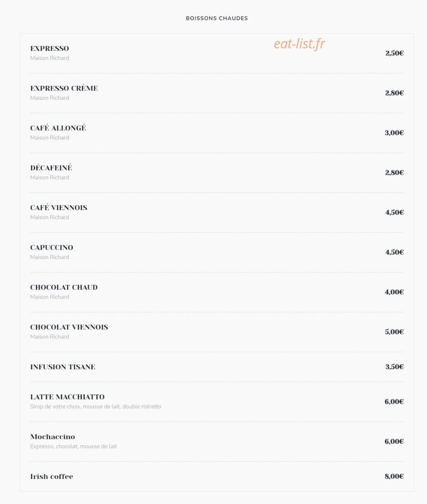Click the 5,00€ Chocolat Viennois price
This screenshot has width=427, height=504.
pyautogui.click(x=394, y=332)
